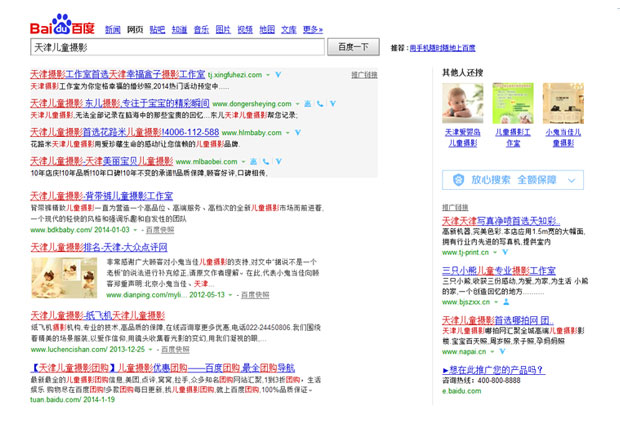Click the baby photo thumbnail under 其他人还搜

(x=463, y=103)
